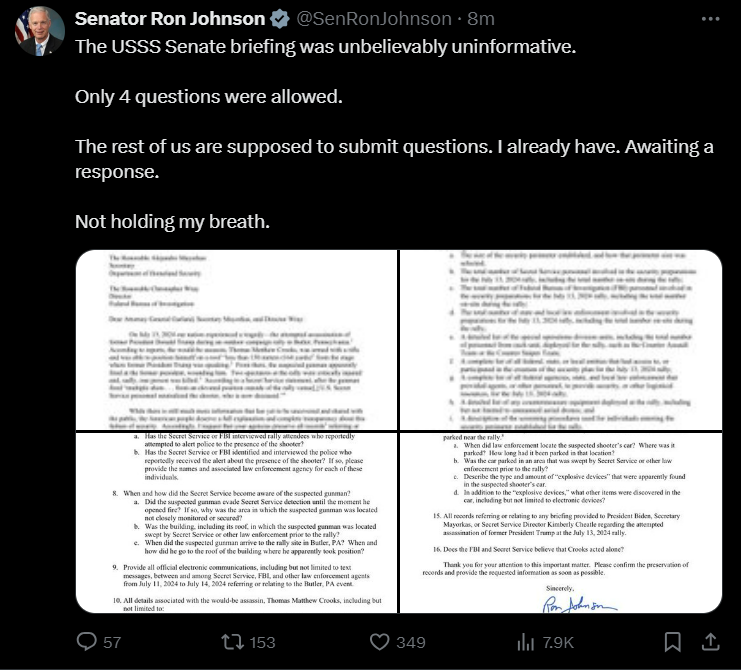
Task: Open the bottom-right signed page image
Action: (561, 523)
